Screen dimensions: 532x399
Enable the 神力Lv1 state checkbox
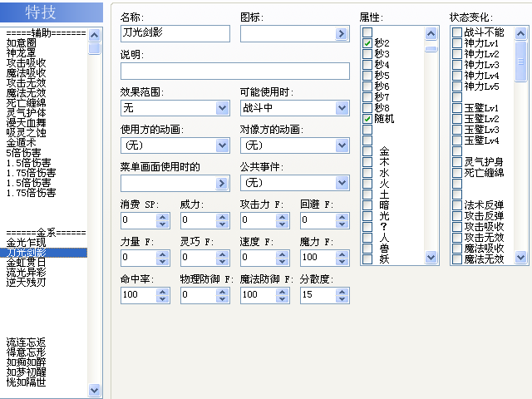(x=457, y=43)
